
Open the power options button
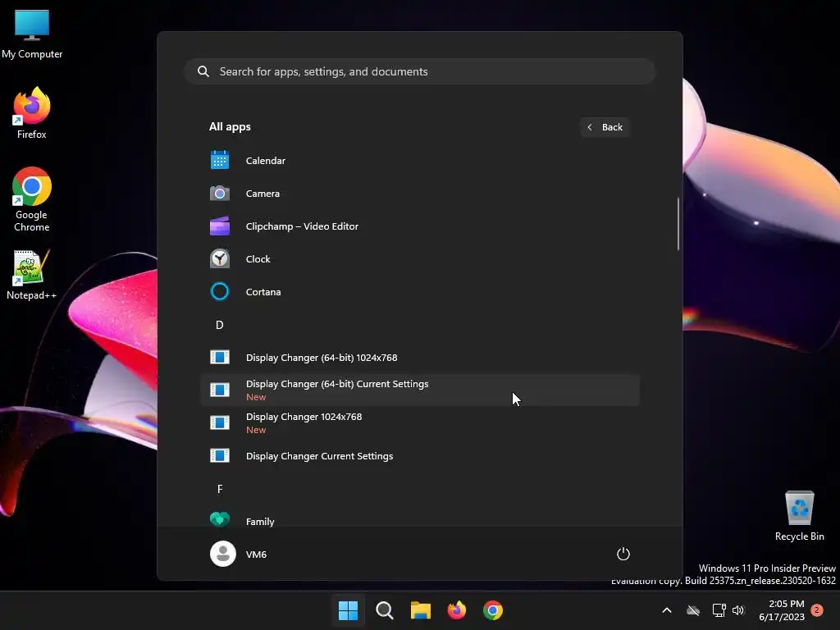623,554
